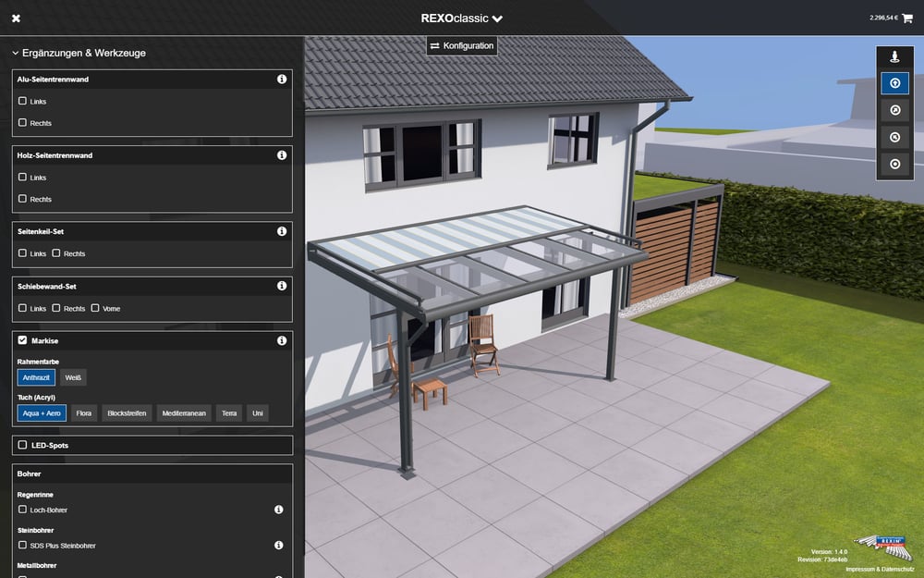Select the Mediterranean fabric option
The image size is (924, 578).
[x=184, y=413]
